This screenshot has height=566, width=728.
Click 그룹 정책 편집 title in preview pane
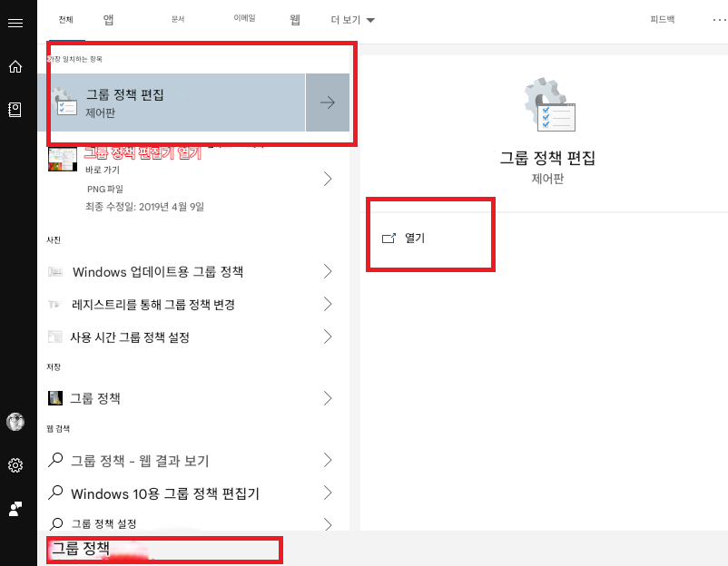pos(547,158)
